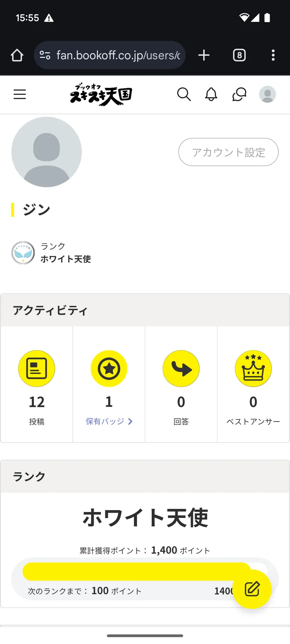
Task: Tap the large profile picture
Action: point(47,152)
